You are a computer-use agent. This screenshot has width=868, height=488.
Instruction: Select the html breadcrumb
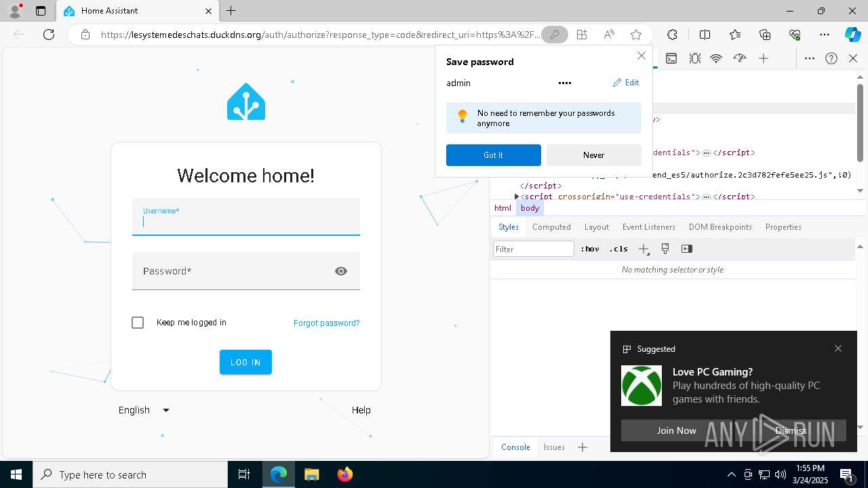(x=502, y=208)
